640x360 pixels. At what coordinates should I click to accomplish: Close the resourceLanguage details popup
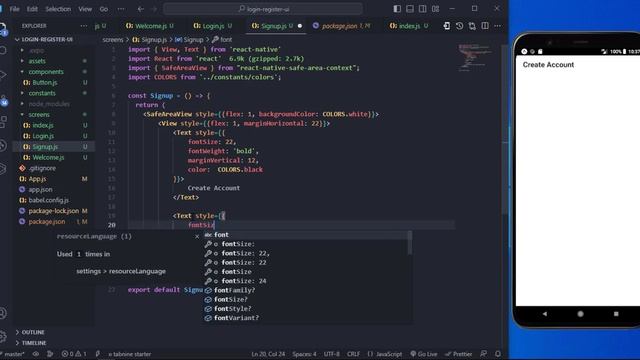[197, 236]
